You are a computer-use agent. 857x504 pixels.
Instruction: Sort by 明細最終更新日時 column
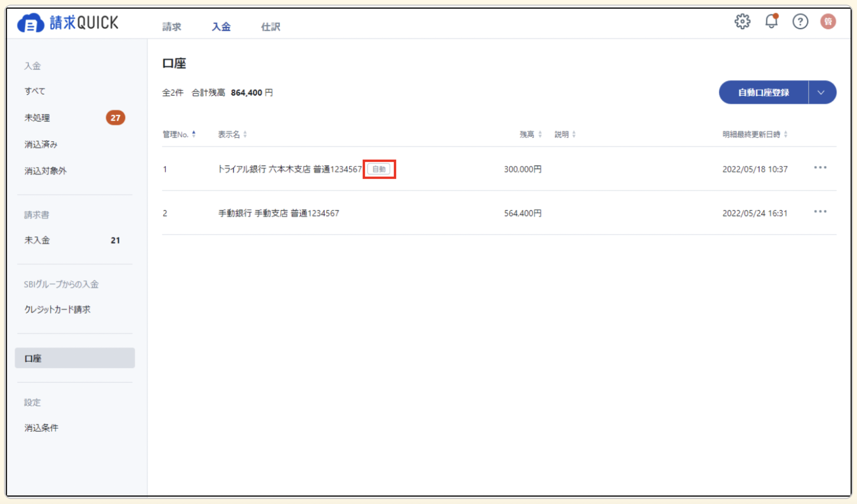(754, 134)
